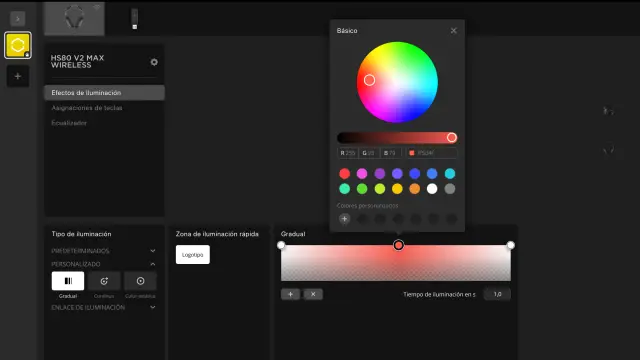Select the Logotipo lighting zone
This screenshot has width=640, height=360.
[x=193, y=255]
